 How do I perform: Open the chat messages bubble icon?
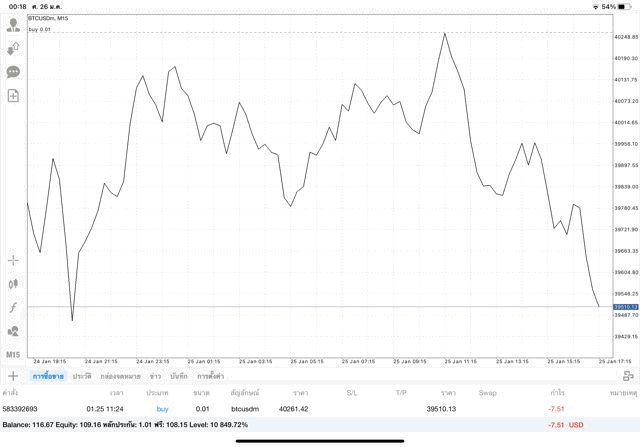(x=13, y=72)
